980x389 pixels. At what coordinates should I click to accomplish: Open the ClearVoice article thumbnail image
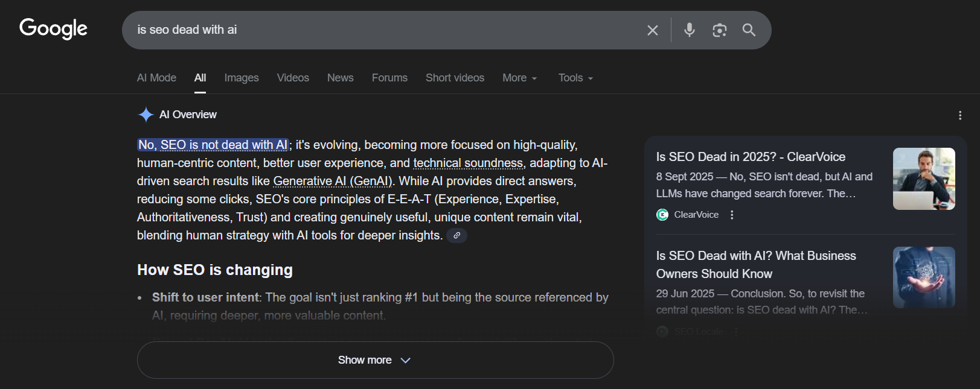click(x=924, y=179)
